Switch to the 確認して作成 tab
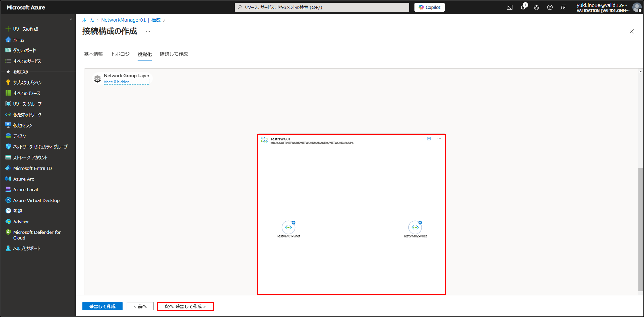The width and height of the screenshot is (644, 317). 174,54
